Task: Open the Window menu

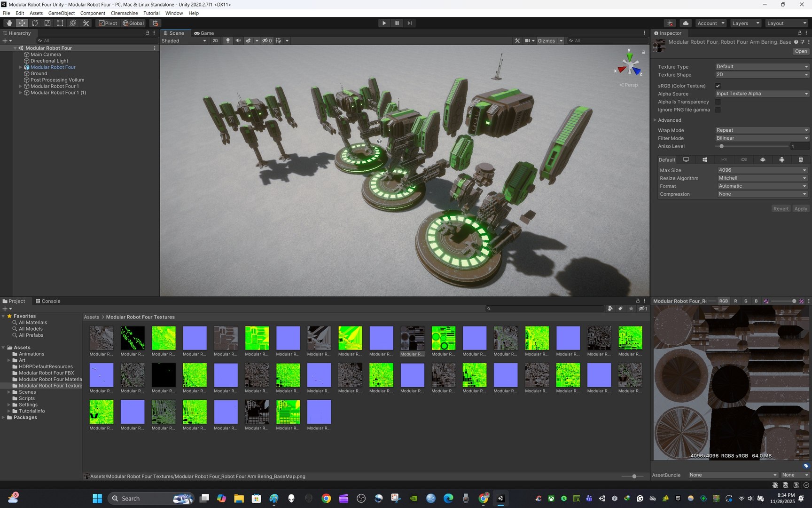Action: tap(174, 13)
